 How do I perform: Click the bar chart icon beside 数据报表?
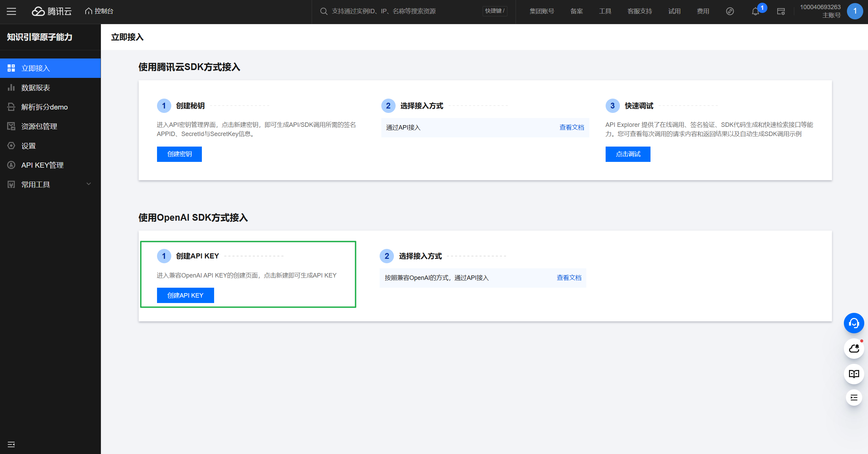coord(11,87)
